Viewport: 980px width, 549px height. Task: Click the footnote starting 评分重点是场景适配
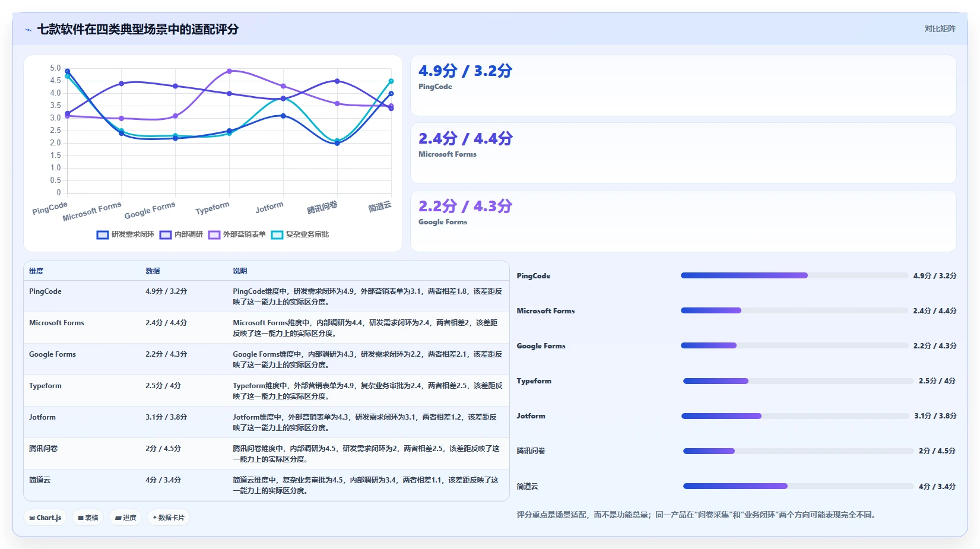[696, 515]
